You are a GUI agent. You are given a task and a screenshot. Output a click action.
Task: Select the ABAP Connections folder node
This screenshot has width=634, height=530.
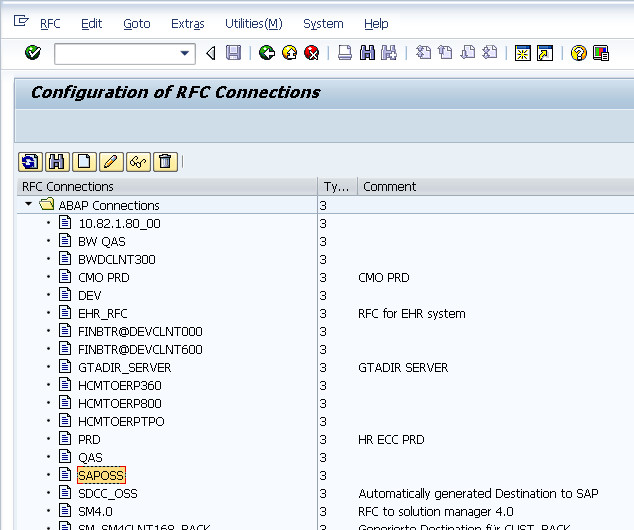pyautogui.click(x=109, y=206)
